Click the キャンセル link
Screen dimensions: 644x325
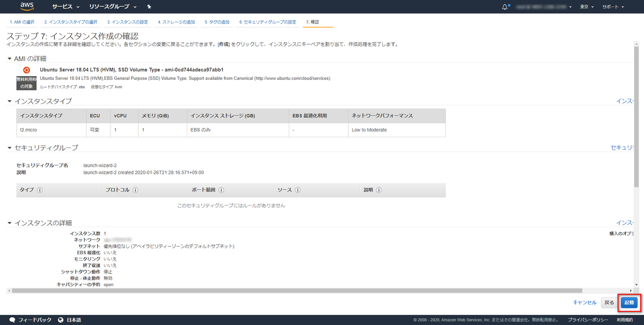(584, 302)
